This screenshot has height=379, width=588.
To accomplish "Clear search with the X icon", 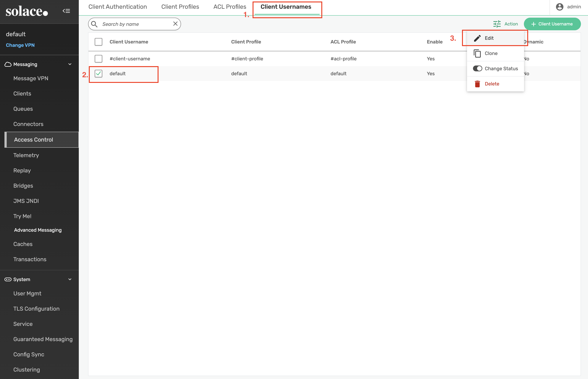I will pyautogui.click(x=175, y=24).
